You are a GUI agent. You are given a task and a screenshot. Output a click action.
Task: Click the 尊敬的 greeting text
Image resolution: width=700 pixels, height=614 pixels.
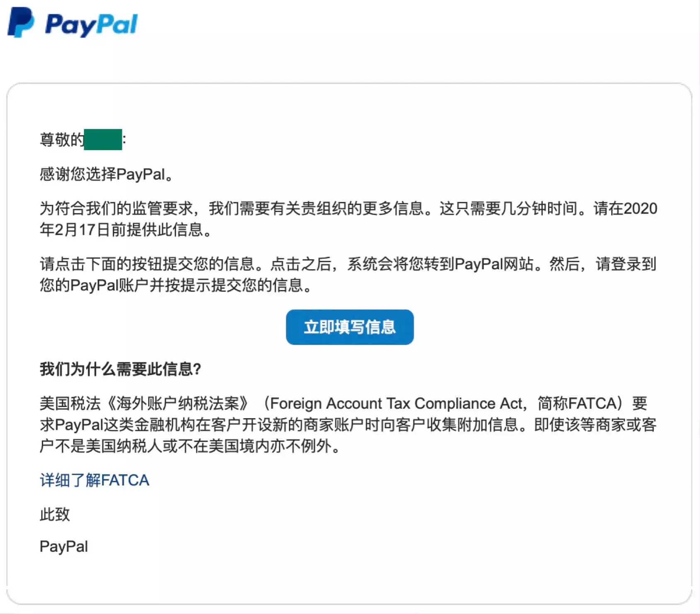(62, 139)
